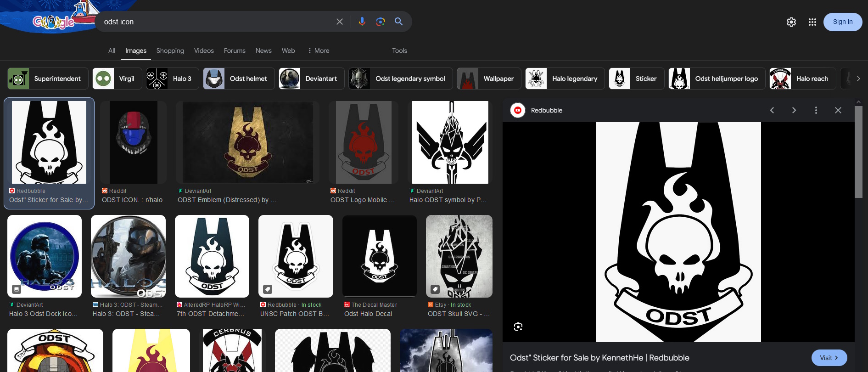Select the Wallpaper filter chip
868x372 pixels.
489,79
